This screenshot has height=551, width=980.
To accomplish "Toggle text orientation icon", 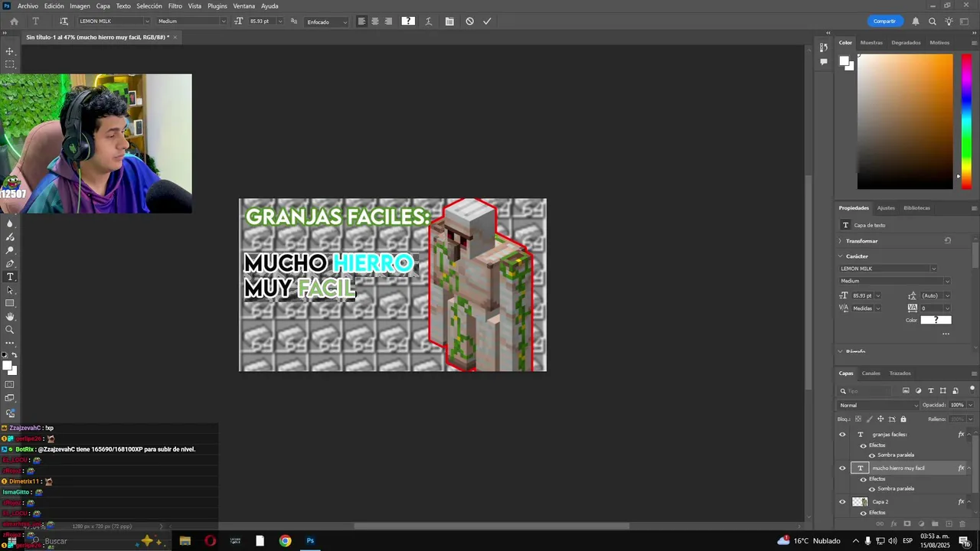I will (64, 21).
